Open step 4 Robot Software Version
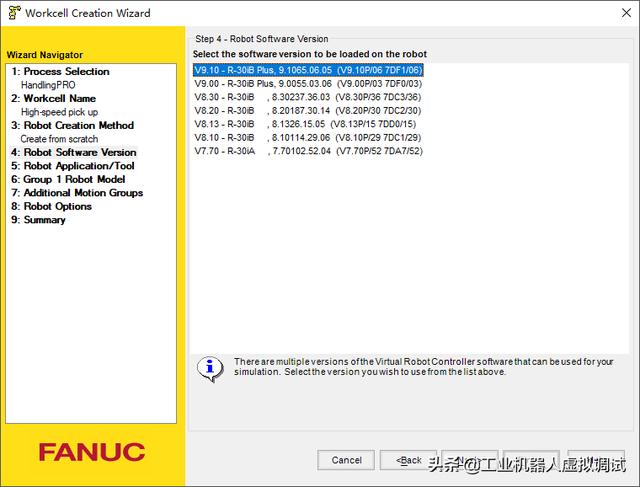The image size is (640, 487). click(x=74, y=152)
